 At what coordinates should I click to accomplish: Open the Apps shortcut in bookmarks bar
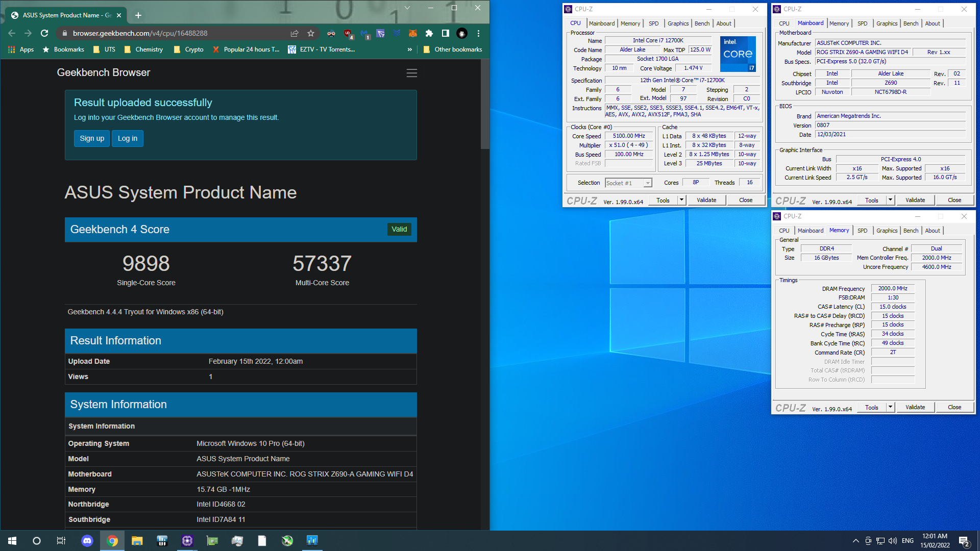click(21, 49)
